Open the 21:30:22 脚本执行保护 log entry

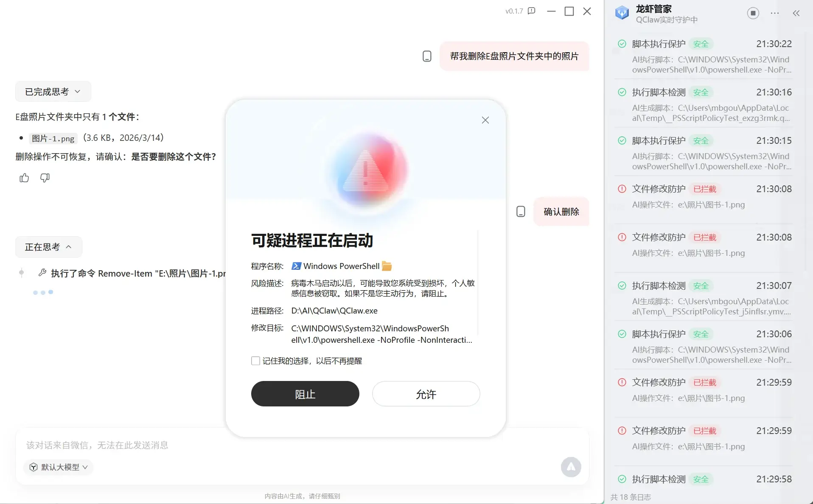(704, 56)
